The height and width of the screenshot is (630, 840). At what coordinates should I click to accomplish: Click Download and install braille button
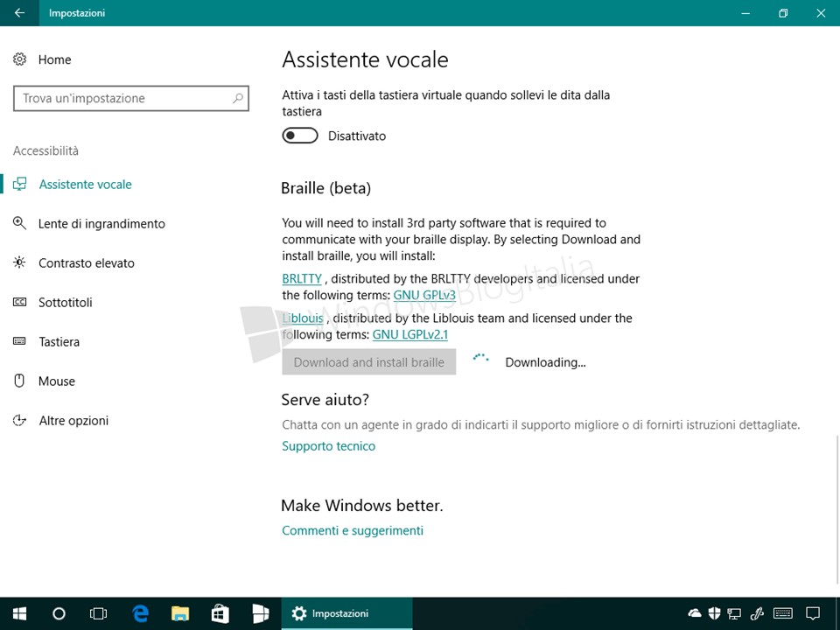369,362
